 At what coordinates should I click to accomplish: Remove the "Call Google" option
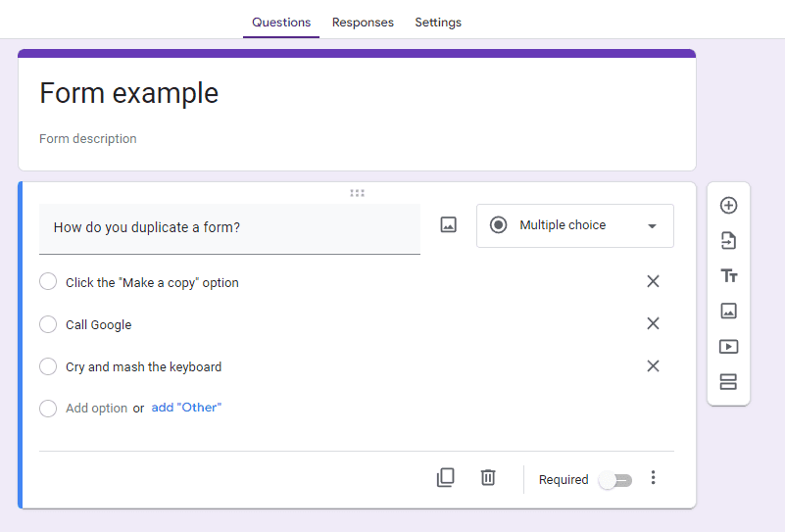click(653, 323)
